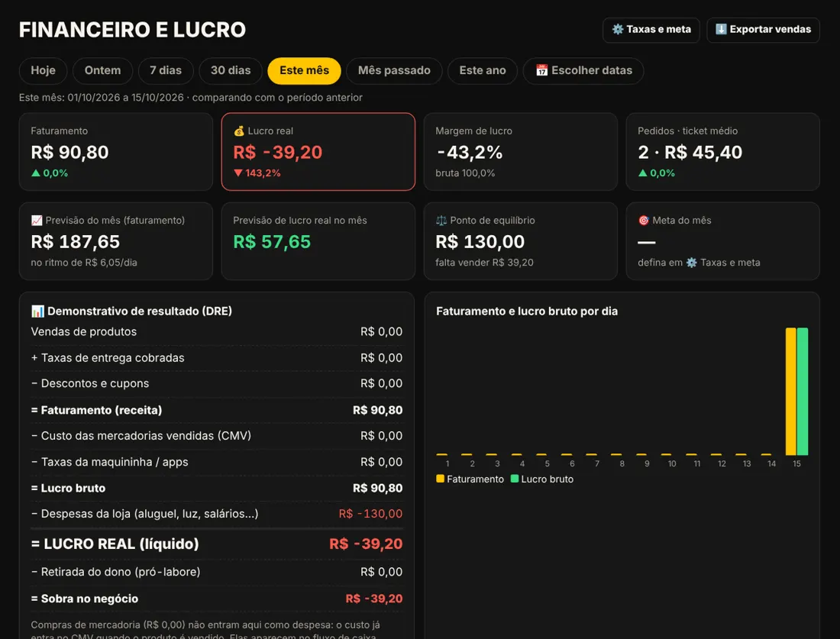
Task: Click gear icon in 'defina em Taxas e meta'
Action: (x=692, y=263)
